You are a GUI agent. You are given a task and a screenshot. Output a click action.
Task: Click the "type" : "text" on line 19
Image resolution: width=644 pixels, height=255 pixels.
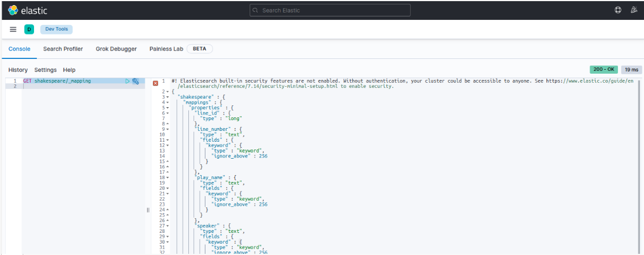pos(222,183)
